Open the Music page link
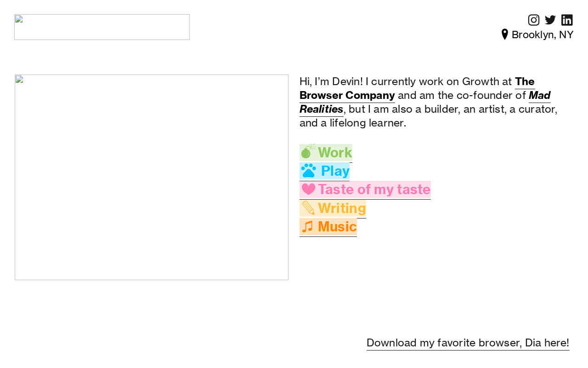The height and width of the screenshot is (368, 588). point(337,227)
